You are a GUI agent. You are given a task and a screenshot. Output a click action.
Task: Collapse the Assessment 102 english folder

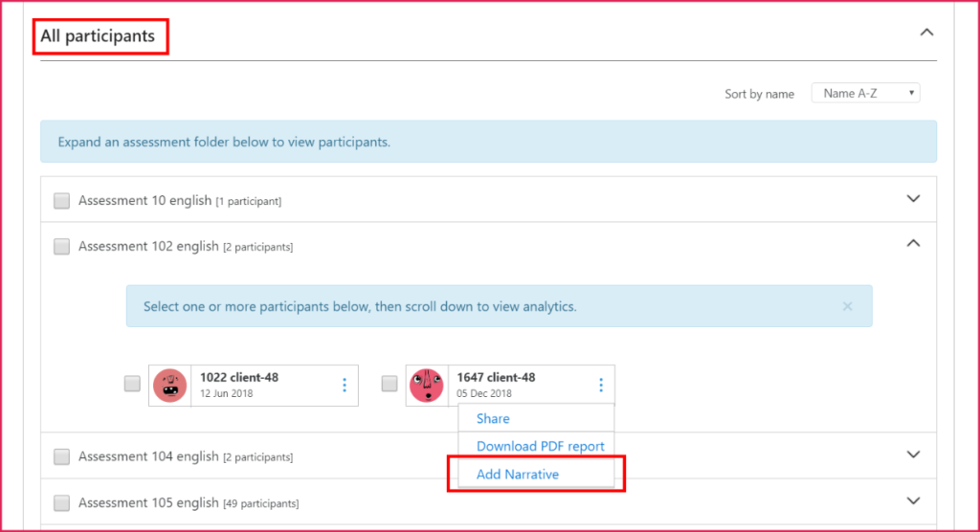coord(913,244)
